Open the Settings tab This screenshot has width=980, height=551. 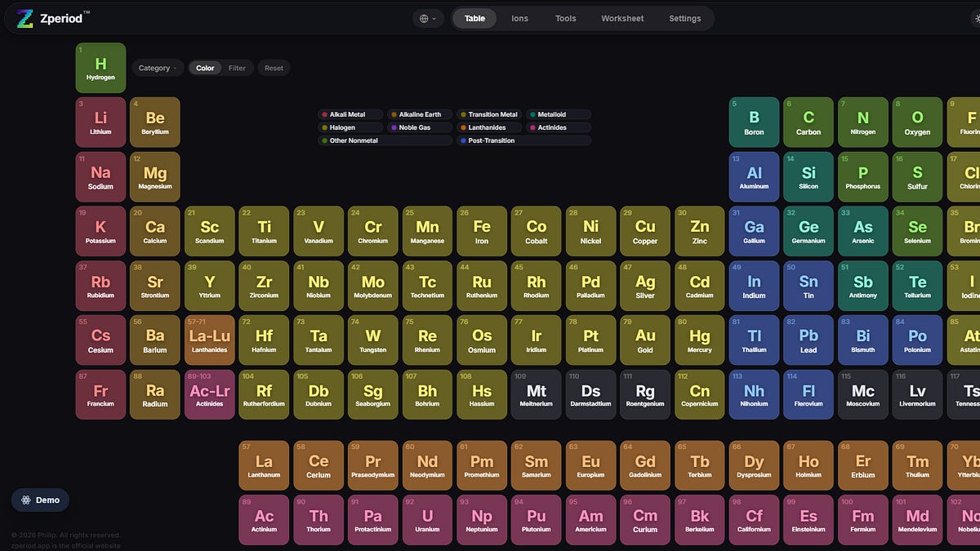(685, 19)
